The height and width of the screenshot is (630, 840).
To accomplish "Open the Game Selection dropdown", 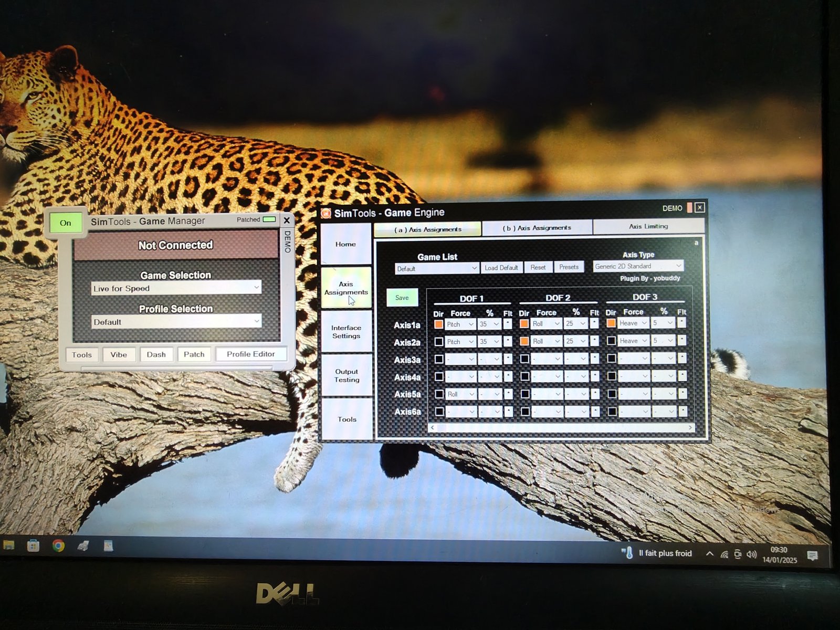I will pyautogui.click(x=176, y=288).
